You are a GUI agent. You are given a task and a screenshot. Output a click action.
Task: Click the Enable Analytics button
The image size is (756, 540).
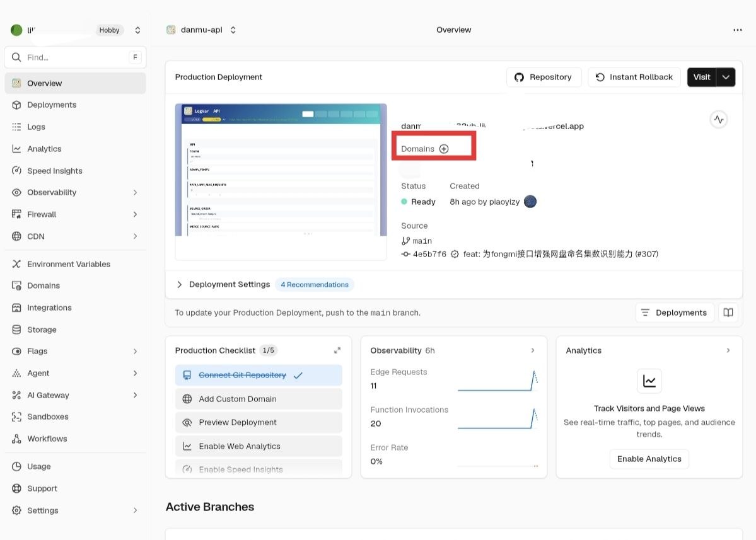click(649, 459)
